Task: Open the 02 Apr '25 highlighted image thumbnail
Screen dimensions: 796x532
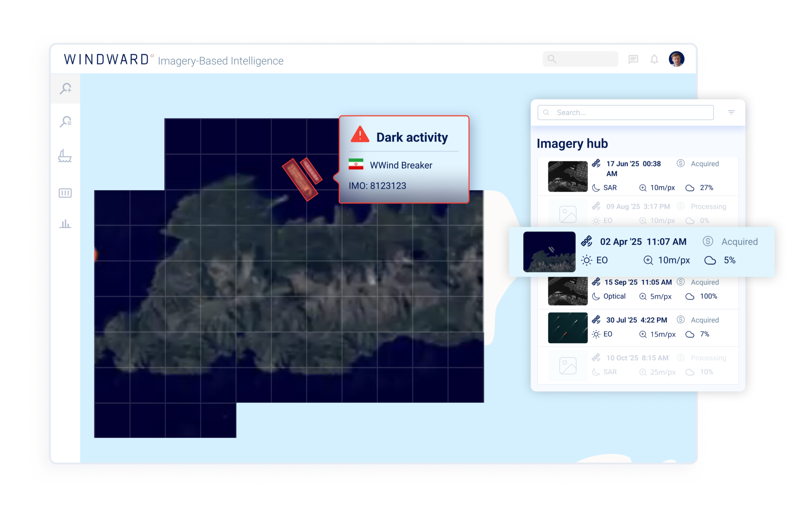Action: (x=549, y=252)
